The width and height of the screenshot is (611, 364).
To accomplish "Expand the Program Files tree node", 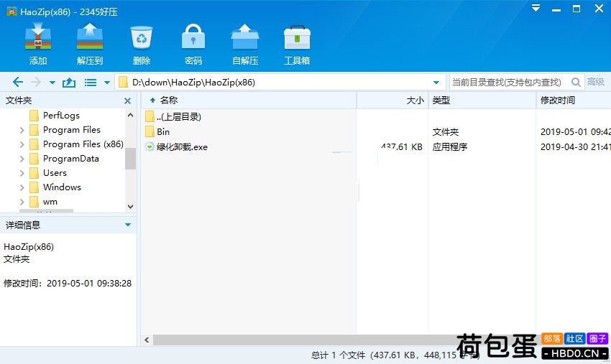I will tap(22, 130).
